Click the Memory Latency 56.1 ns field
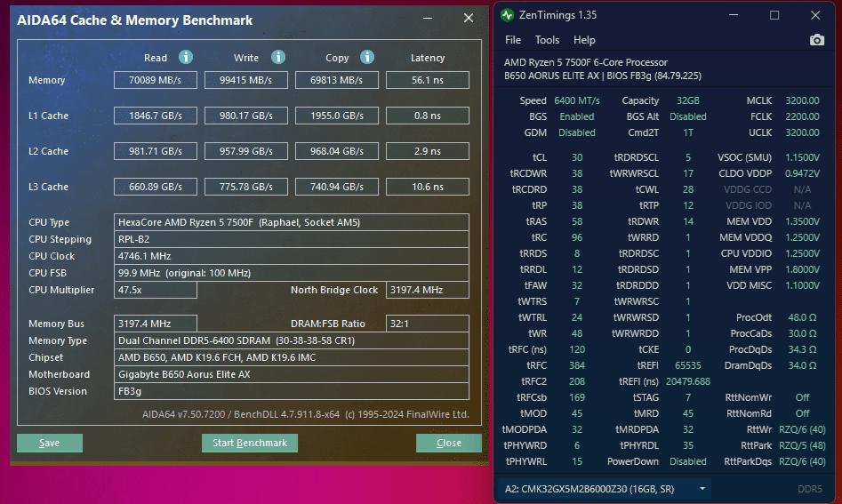The image size is (842, 504). click(x=428, y=80)
